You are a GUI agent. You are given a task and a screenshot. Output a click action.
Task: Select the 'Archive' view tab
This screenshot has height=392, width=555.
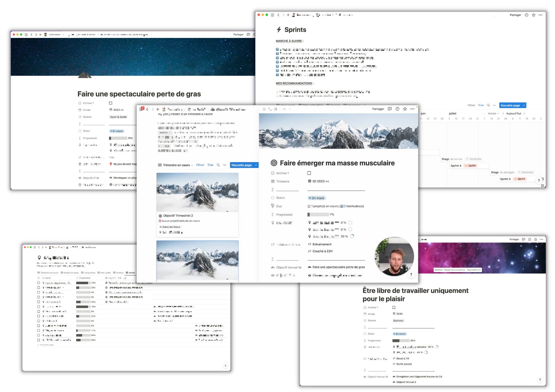pos(118,273)
